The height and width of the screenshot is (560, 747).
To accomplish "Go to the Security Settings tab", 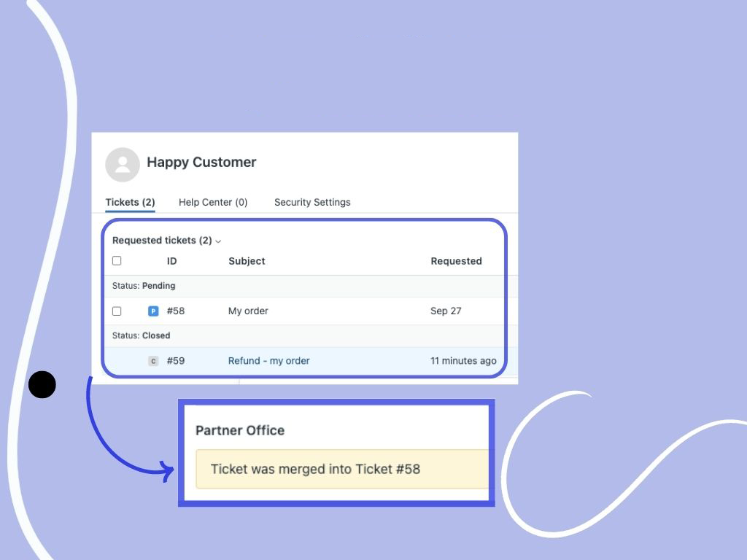I will (312, 203).
